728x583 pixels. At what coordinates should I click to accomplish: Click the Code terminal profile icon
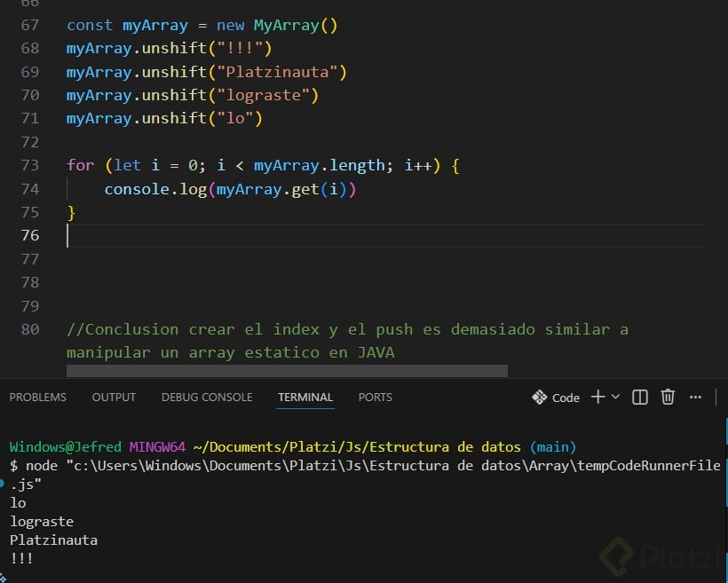click(x=540, y=397)
